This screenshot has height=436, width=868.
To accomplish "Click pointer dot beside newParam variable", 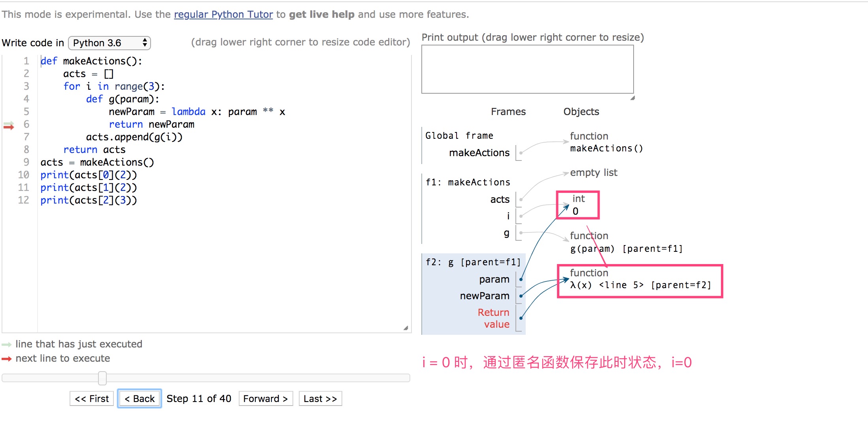I will (x=521, y=296).
